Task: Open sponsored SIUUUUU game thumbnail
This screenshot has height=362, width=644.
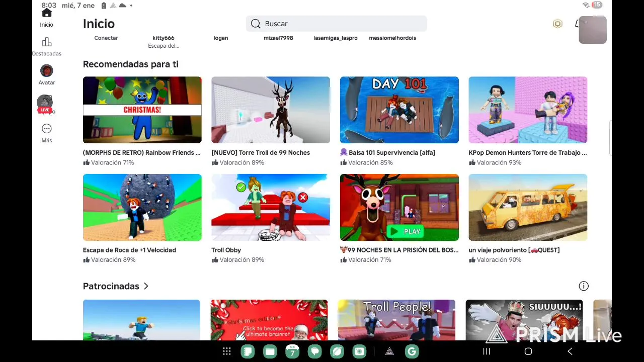Action: (x=524, y=320)
